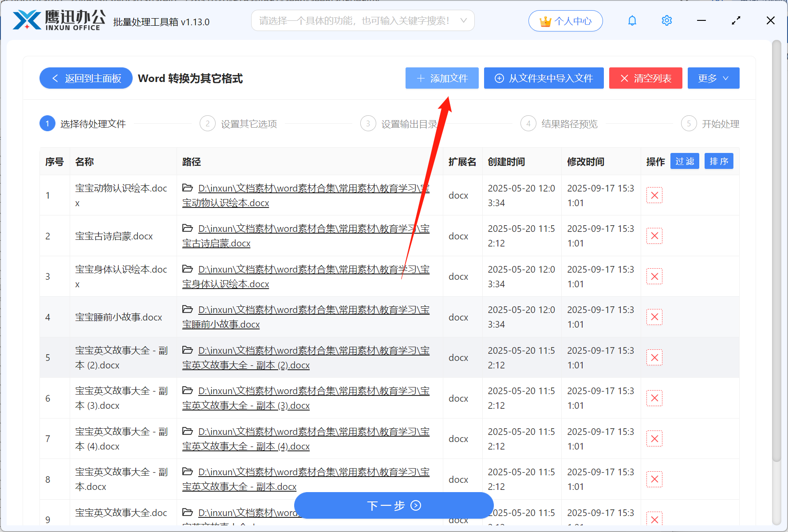Open notifications via the bell icon
The width and height of the screenshot is (788, 532).
(632, 20)
